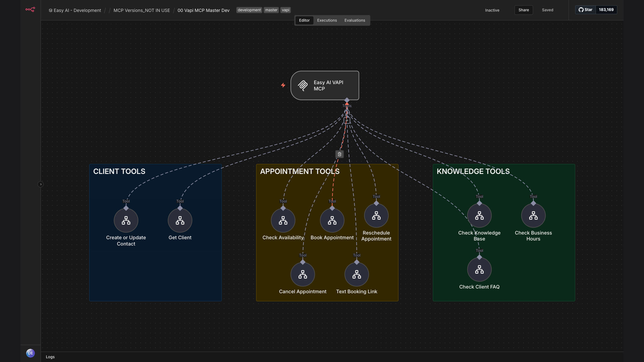
Task: Click the APPOINTMENT TOOLS sticky note title
Action: pos(300,171)
